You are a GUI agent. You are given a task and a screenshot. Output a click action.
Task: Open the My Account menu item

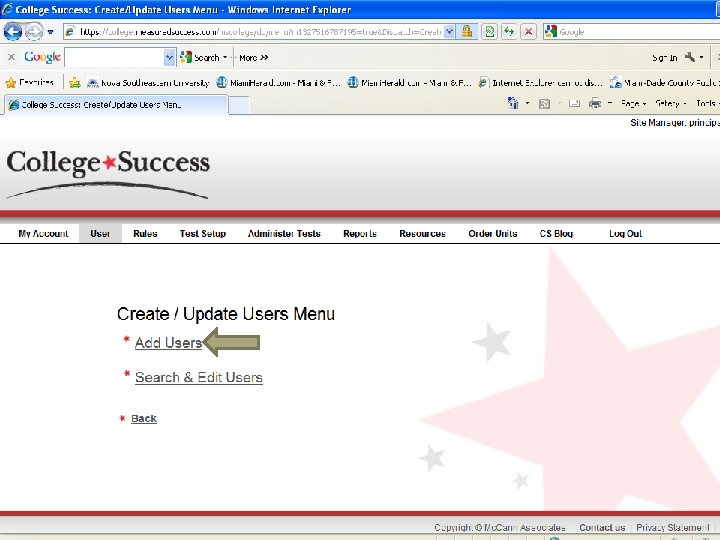(43, 233)
